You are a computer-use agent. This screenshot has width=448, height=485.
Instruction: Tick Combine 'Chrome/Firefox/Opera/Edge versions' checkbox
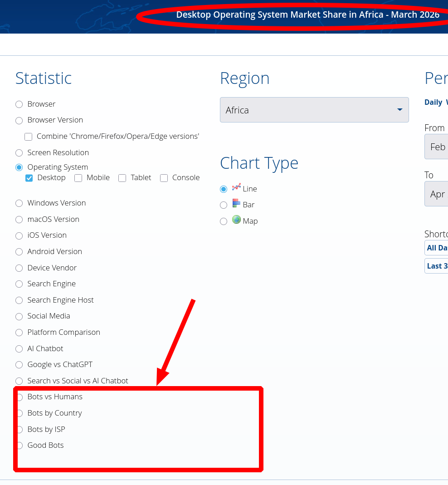(29, 137)
